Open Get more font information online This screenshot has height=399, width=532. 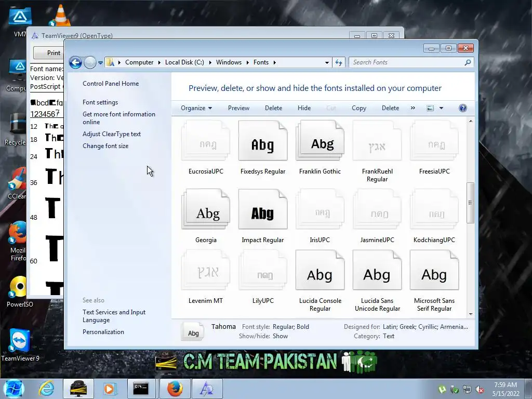coord(119,118)
